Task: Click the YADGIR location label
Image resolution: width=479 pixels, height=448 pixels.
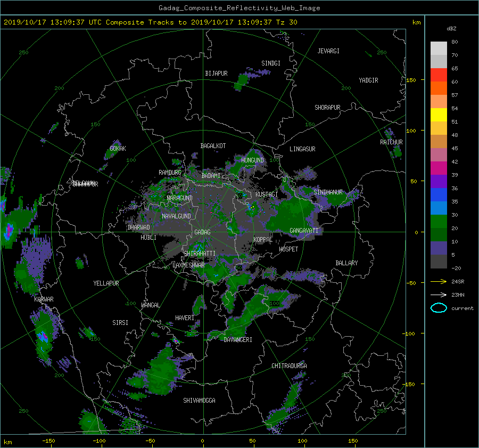Action: pyautogui.click(x=368, y=80)
